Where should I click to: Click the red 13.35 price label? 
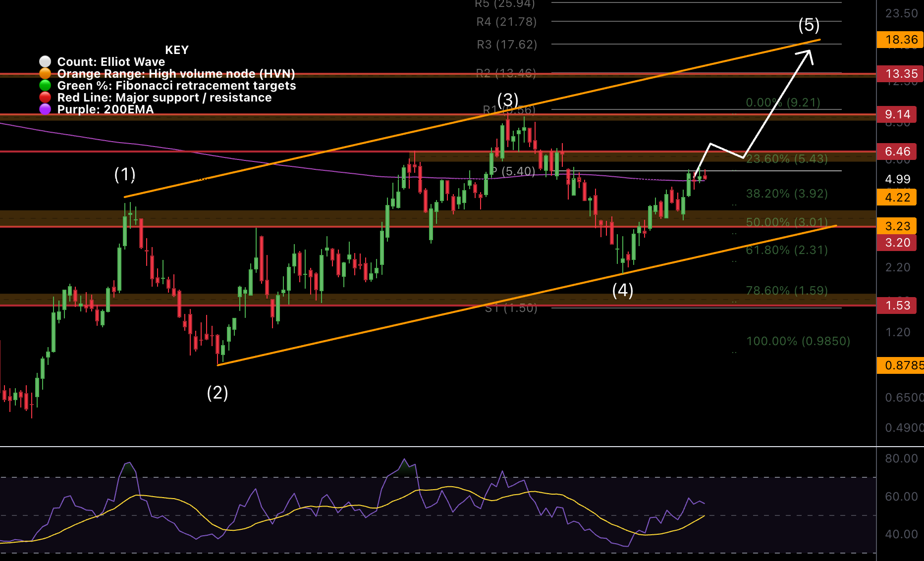point(900,74)
